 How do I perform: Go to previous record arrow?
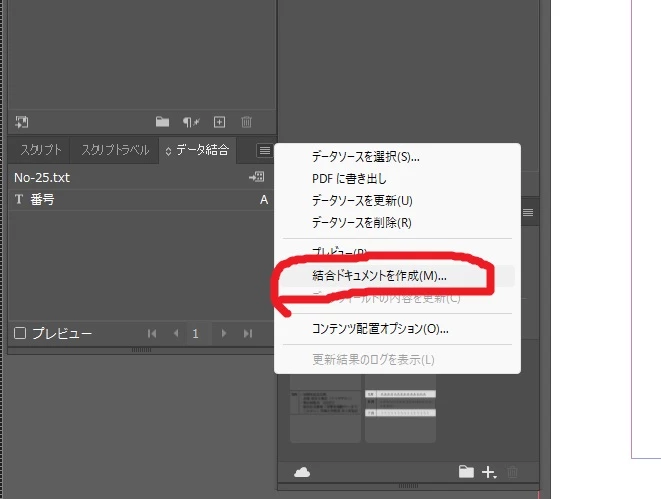(x=176, y=334)
